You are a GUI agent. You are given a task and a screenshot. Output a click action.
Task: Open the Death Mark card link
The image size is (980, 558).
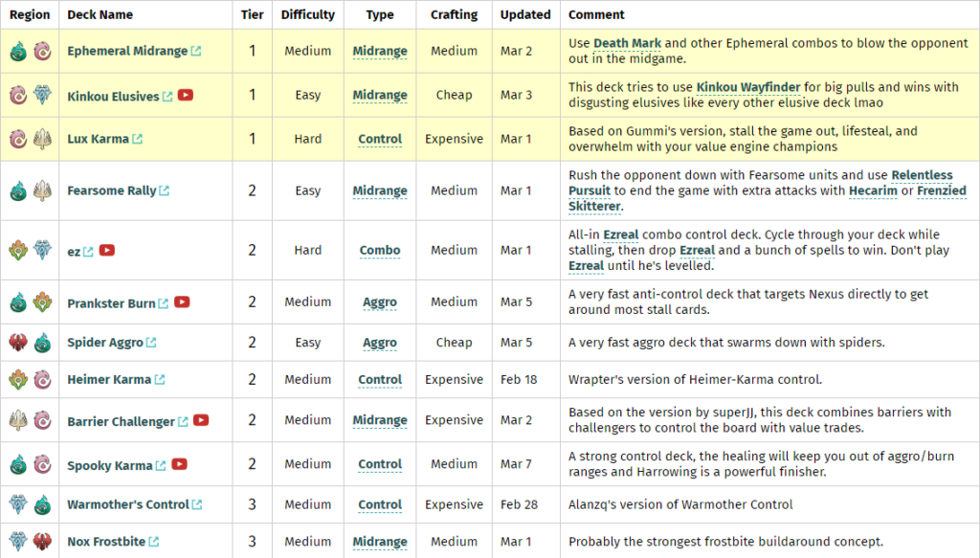[x=627, y=43]
